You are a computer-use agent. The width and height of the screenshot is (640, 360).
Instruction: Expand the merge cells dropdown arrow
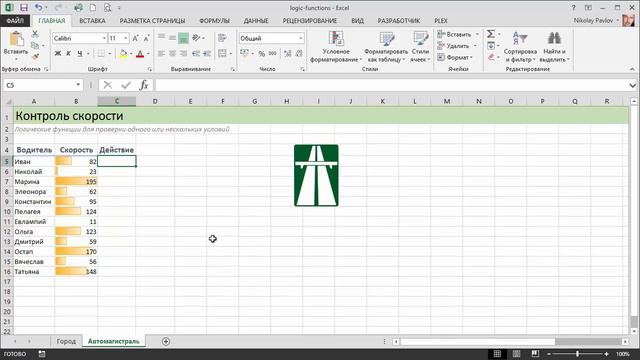(x=231, y=53)
